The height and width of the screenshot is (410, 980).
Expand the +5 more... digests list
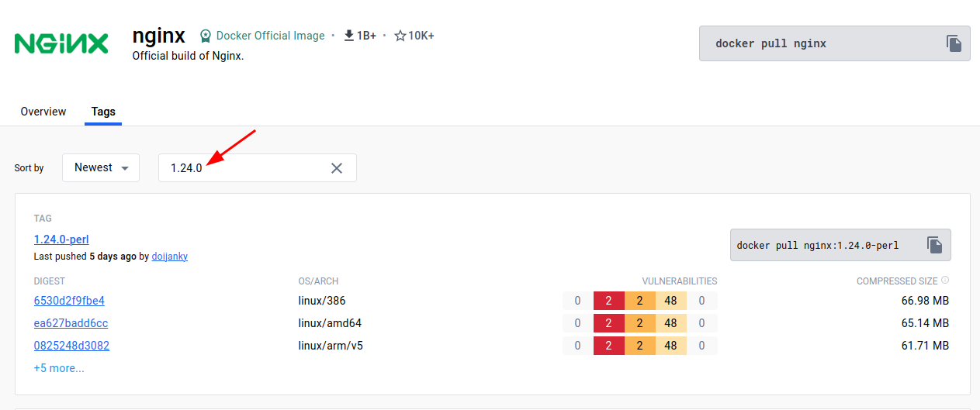59,368
